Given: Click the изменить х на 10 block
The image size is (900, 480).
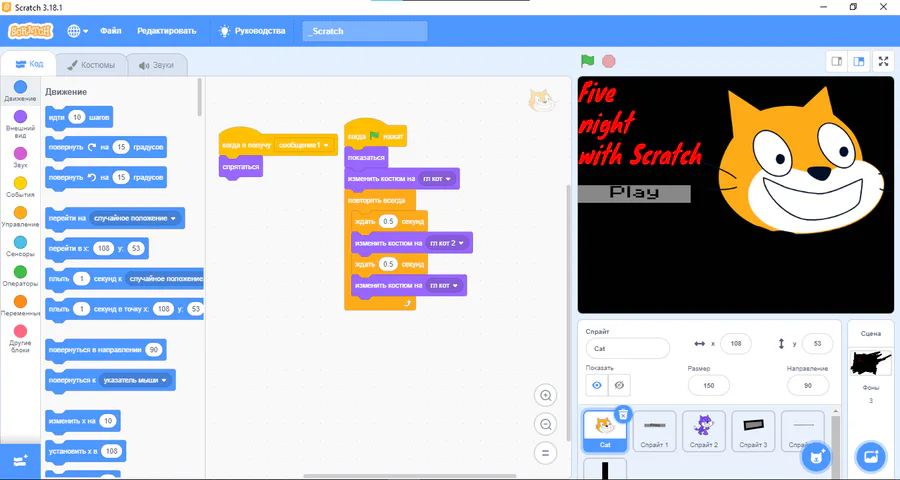Looking at the screenshot, I should (83, 421).
